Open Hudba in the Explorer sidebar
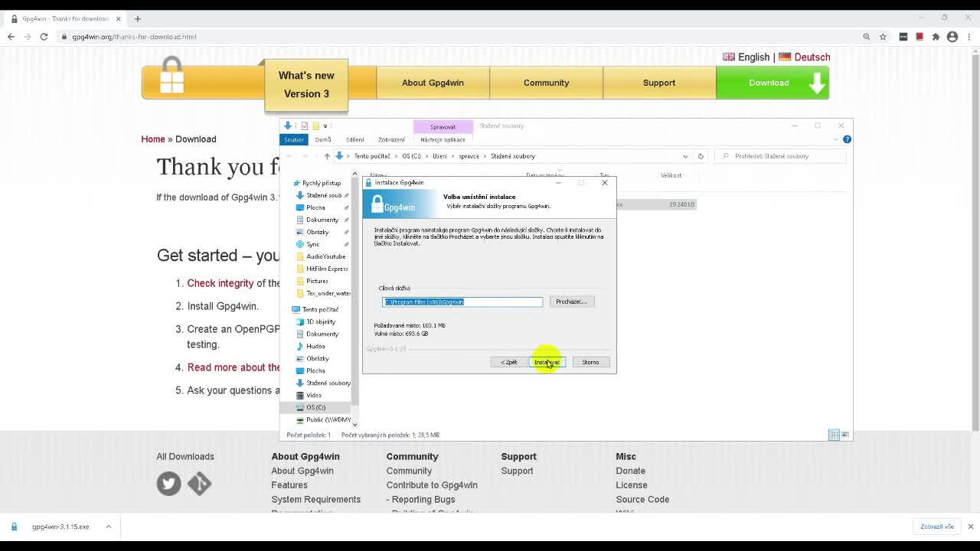The height and width of the screenshot is (551, 980). coord(315,346)
